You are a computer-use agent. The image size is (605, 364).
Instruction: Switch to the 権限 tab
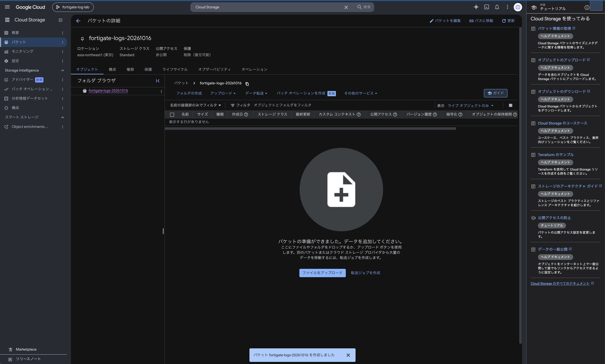[x=130, y=69]
